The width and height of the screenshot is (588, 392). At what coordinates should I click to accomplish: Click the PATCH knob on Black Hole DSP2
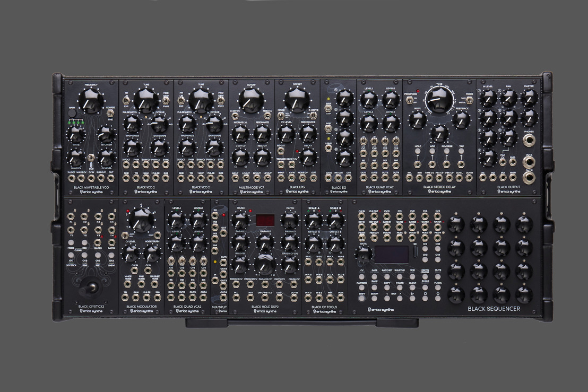pos(290,221)
